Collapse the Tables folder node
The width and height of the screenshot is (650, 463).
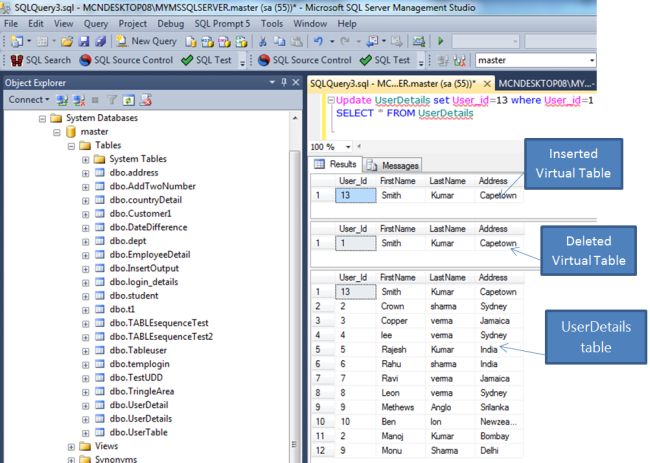[71, 145]
